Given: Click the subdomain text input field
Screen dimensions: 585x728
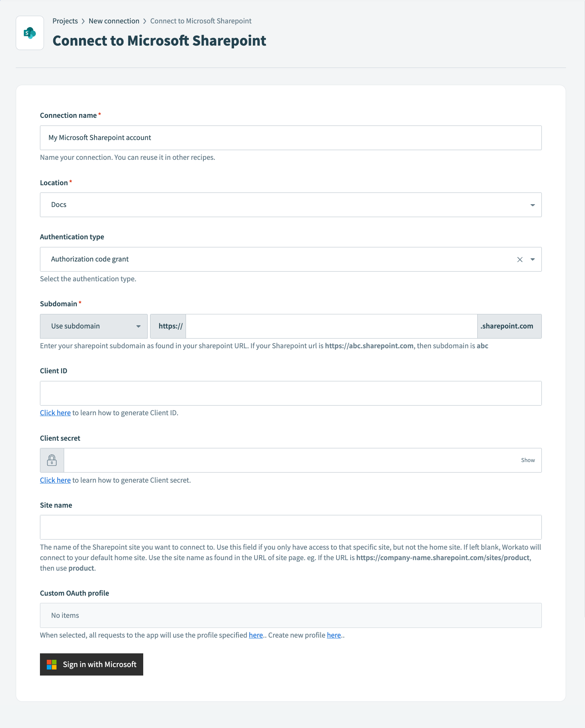Looking at the screenshot, I should (x=331, y=326).
